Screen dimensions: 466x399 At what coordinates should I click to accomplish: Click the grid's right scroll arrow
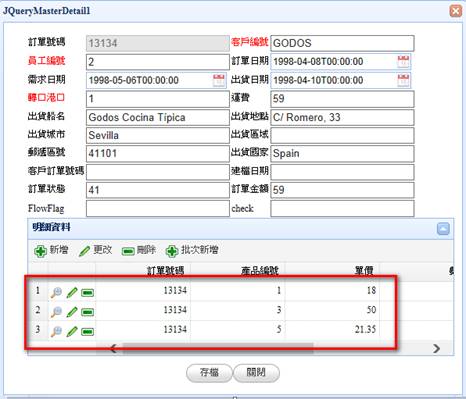pyautogui.click(x=437, y=349)
